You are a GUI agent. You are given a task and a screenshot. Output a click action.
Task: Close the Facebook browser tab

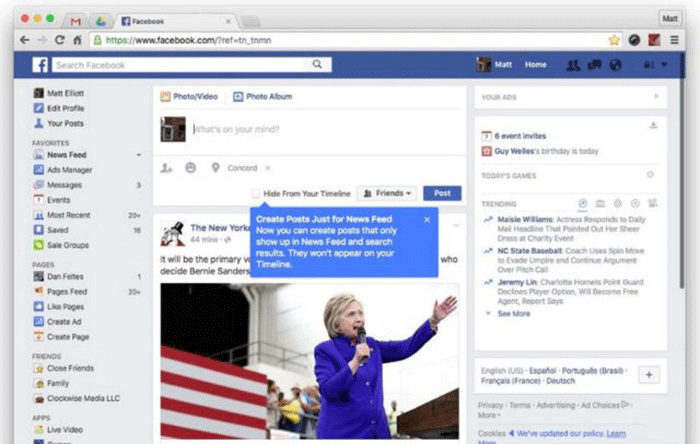228,21
